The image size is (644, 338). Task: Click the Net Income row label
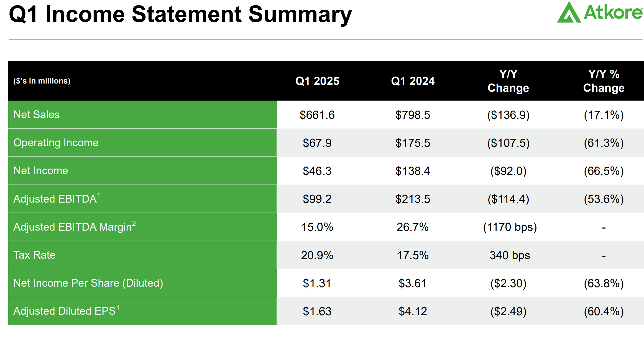tap(41, 171)
